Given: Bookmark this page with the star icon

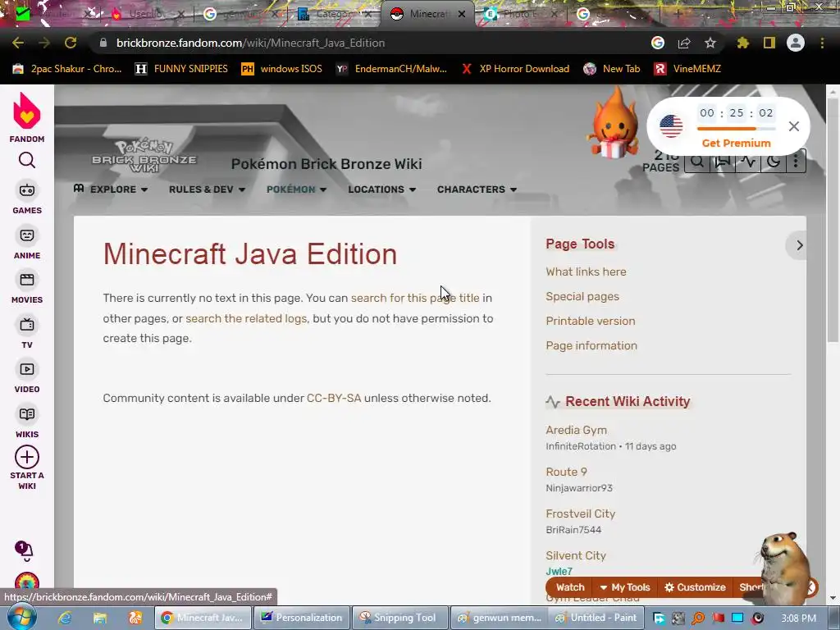Looking at the screenshot, I should point(710,43).
